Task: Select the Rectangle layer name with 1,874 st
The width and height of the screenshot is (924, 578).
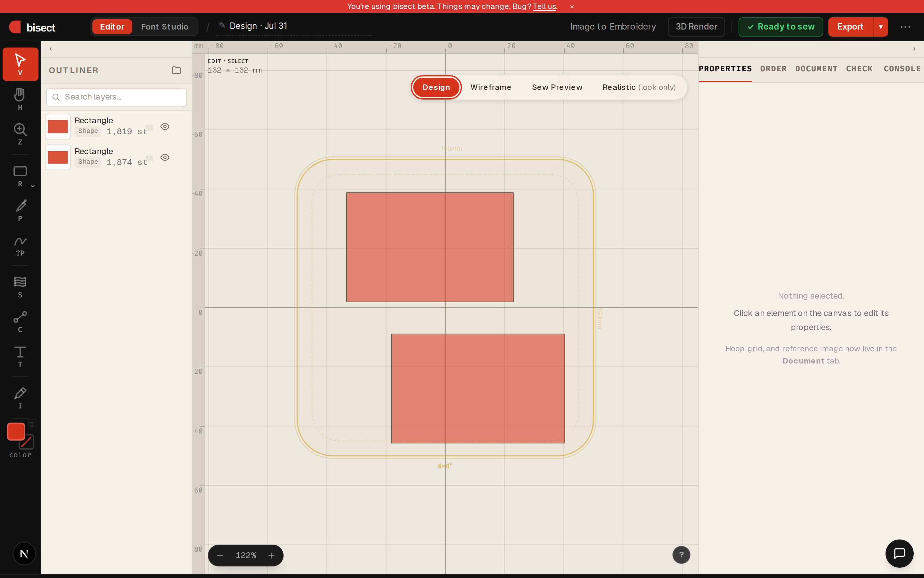Action: [94, 151]
